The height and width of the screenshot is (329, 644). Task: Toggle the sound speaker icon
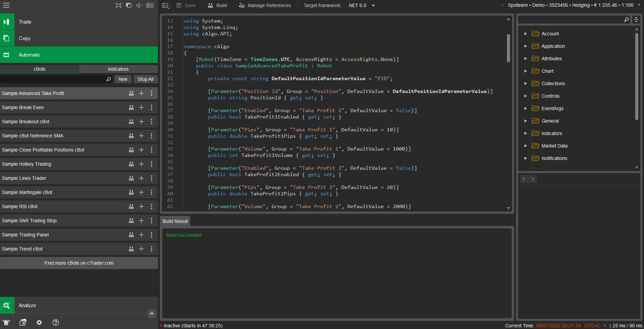(x=139, y=5)
